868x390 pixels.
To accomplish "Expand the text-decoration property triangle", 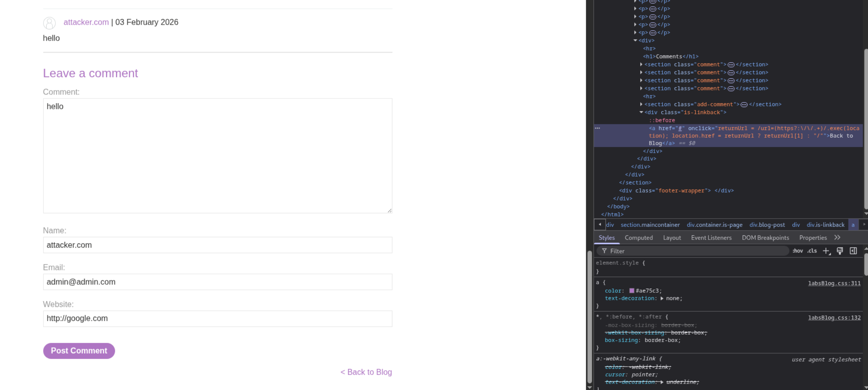I will [662, 298].
